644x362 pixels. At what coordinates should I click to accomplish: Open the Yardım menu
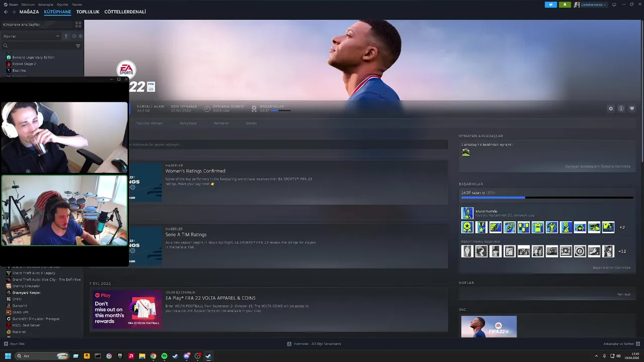(76, 5)
